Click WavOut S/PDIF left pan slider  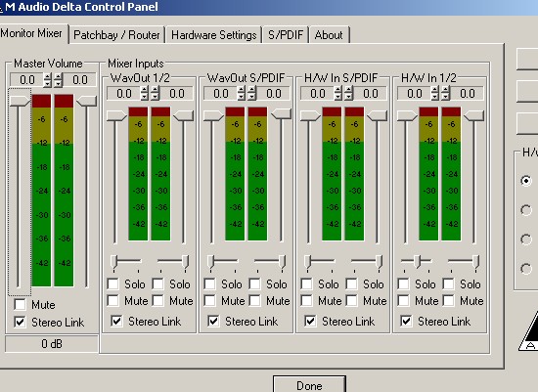pyautogui.click(x=210, y=262)
